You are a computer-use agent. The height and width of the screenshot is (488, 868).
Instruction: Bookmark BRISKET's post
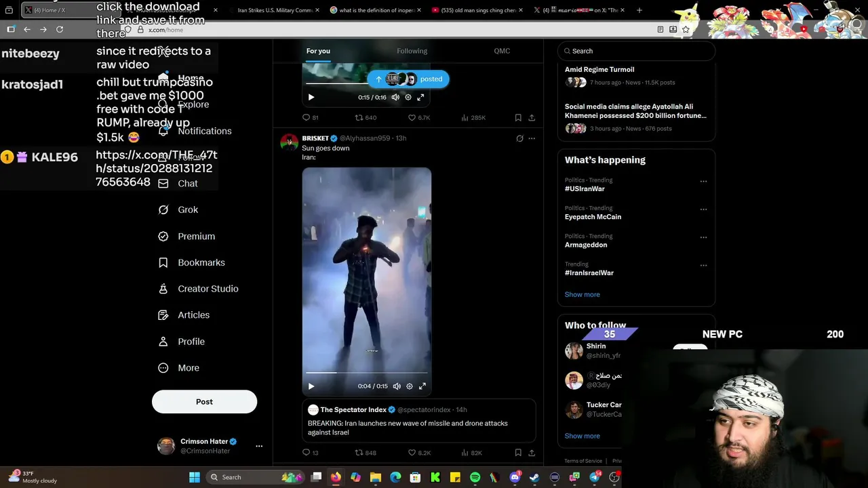coord(518,453)
